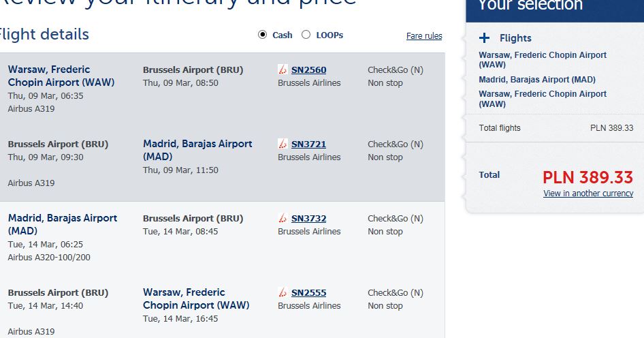The image size is (644, 338).
Task: Click Madrid, Barajas Airport in Your selection
Action: click(x=537, y=79)
